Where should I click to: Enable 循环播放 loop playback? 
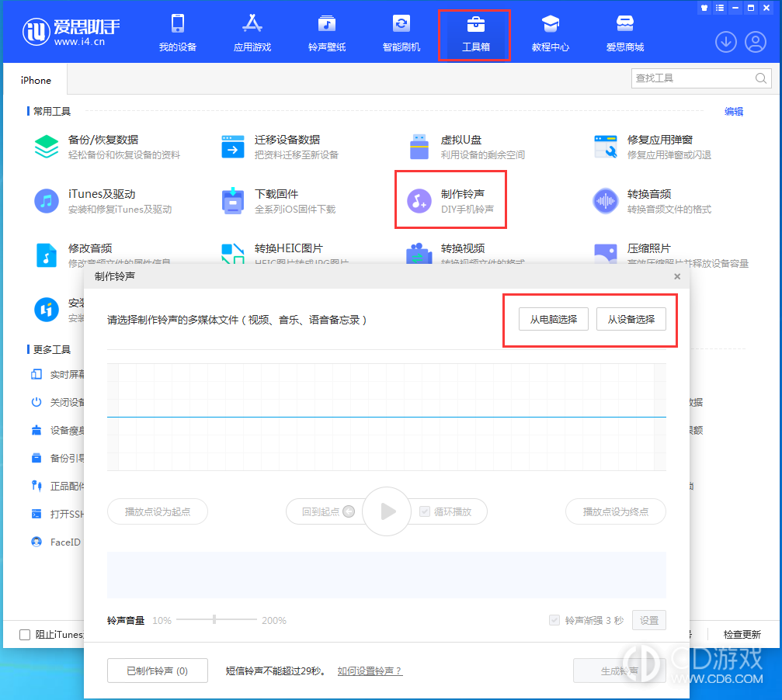(425, 511)
